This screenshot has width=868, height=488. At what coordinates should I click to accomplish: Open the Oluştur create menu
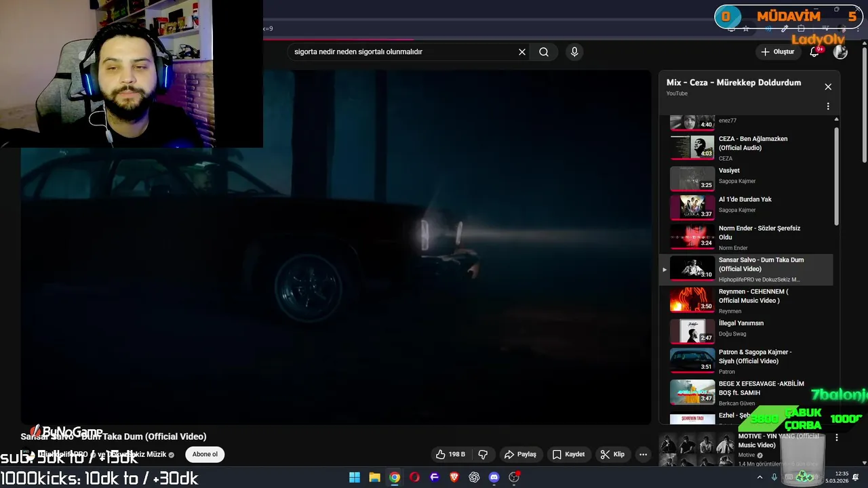tap(777, 52)
